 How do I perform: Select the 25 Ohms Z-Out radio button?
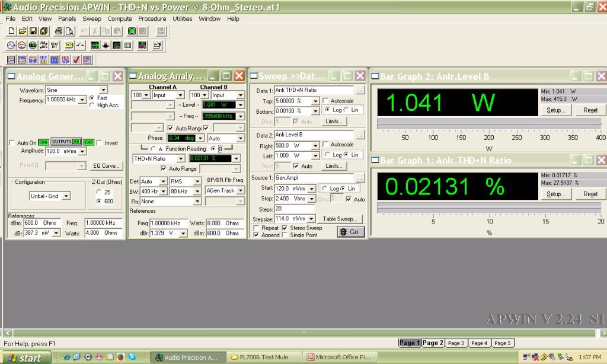click(99, 192)
